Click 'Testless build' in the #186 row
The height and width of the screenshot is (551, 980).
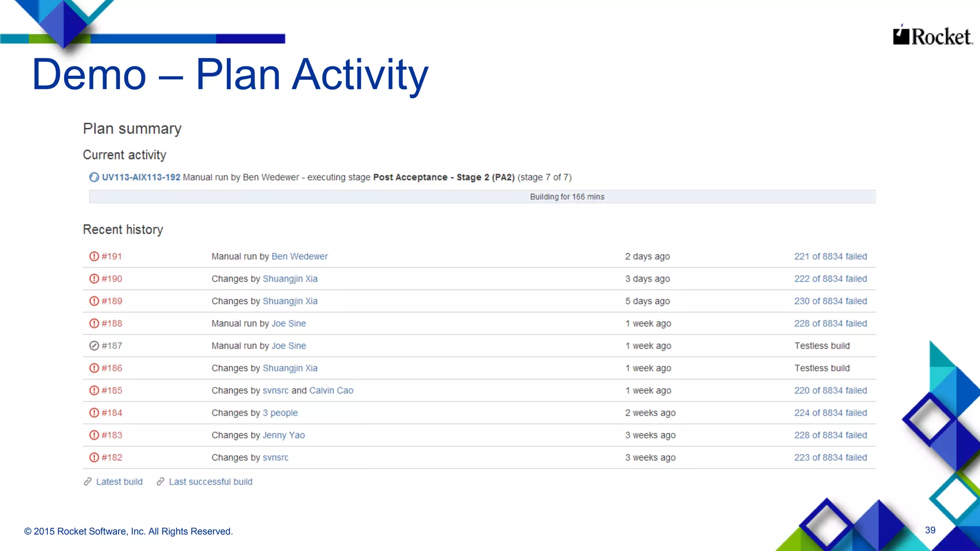click(x=822, y=368)
